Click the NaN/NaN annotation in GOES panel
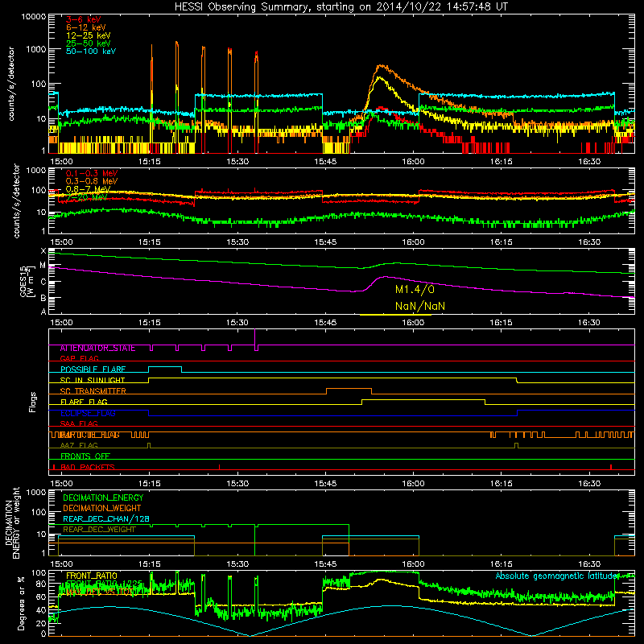Image resolution: width=644 pixels, height=644 pixels. pyautogui.click(x=419, y=306)
